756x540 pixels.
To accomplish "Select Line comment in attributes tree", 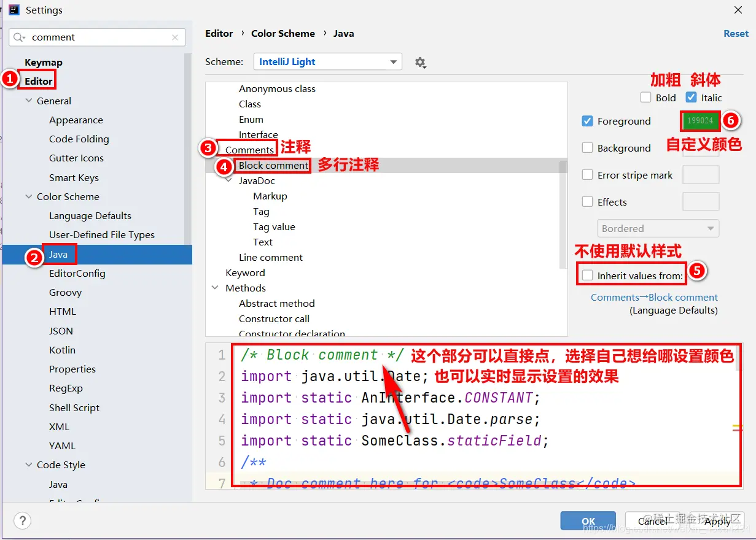I will [271, 258].
